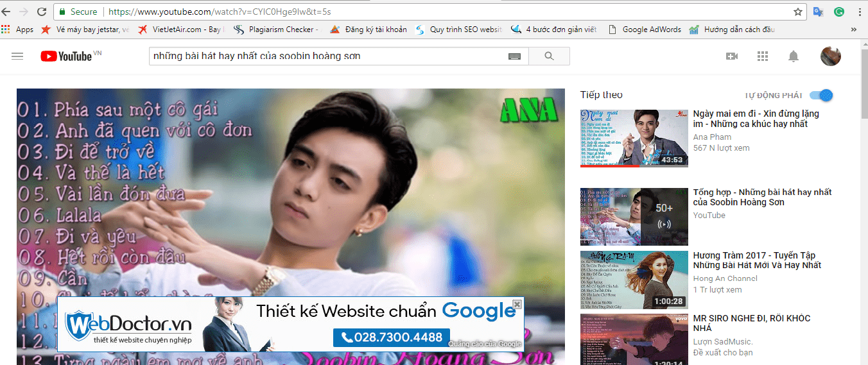Open the Grammarly extension icon
Viewport: 868px width, 365px height.
point(839,12)
